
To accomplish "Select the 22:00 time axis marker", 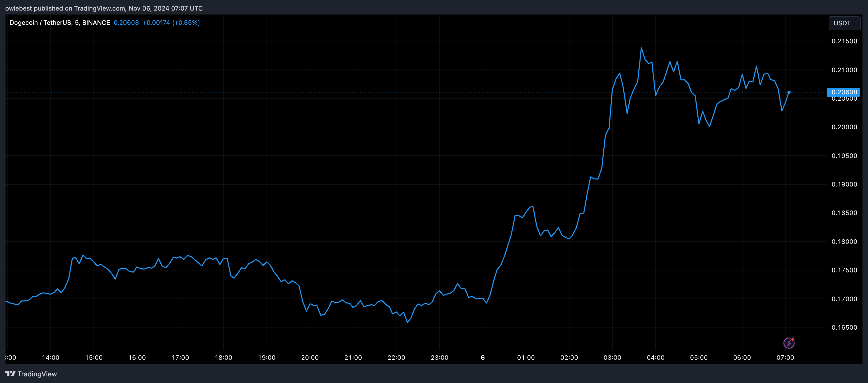I will [396, 357].
